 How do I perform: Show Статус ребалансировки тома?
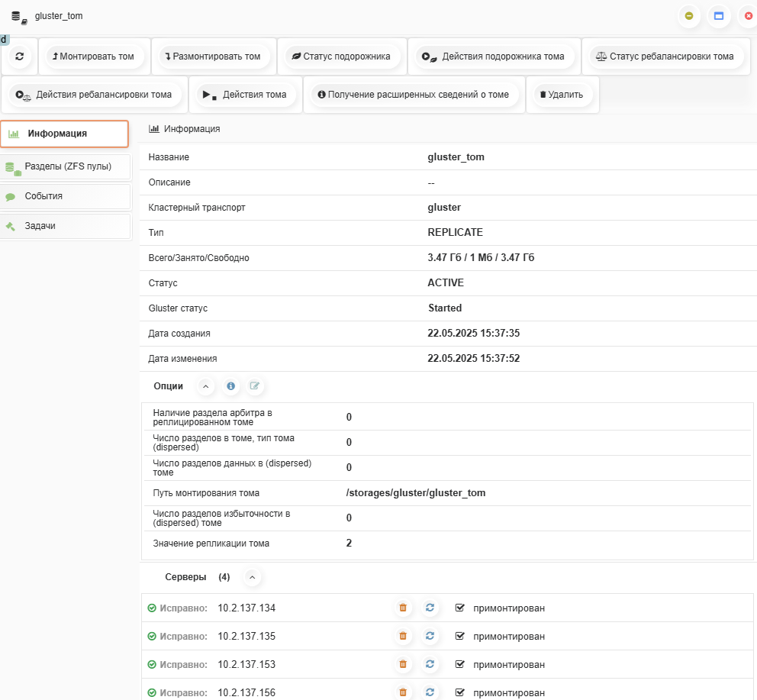coord(665,56)
